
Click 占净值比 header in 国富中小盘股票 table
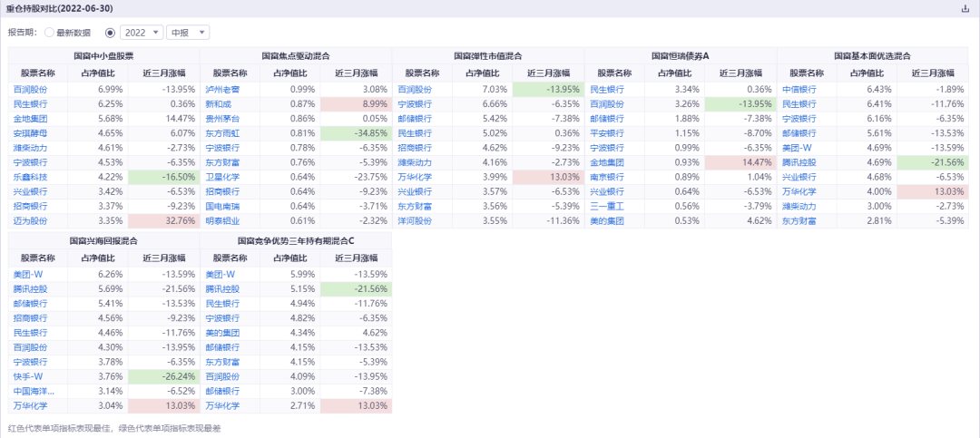coord(98,73)
